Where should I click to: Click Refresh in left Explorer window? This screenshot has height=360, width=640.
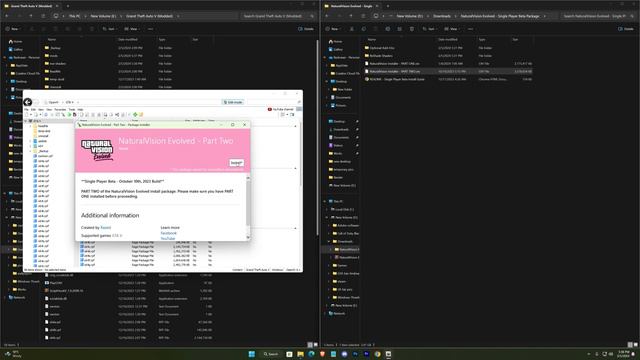tap(43, 16)
